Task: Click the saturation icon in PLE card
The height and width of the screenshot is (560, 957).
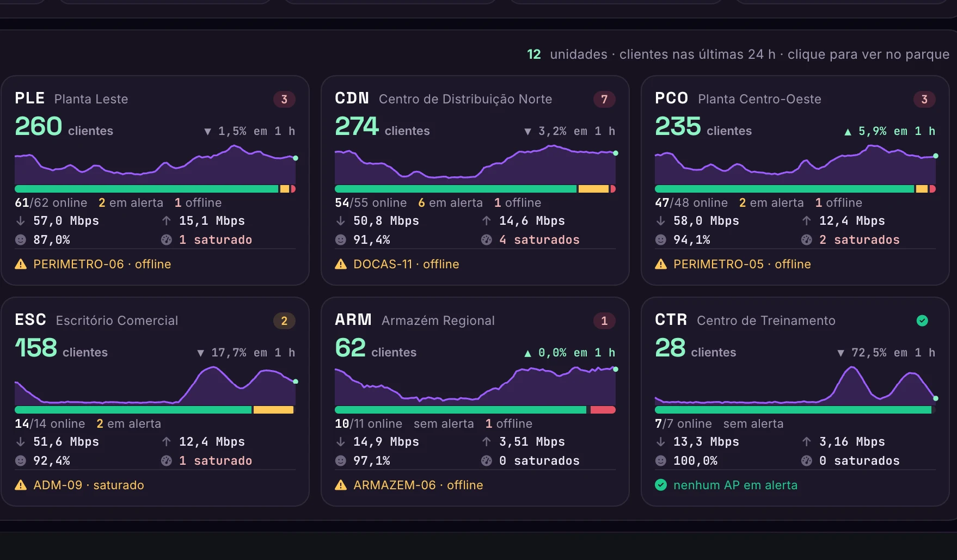Action: click(167, 239)
